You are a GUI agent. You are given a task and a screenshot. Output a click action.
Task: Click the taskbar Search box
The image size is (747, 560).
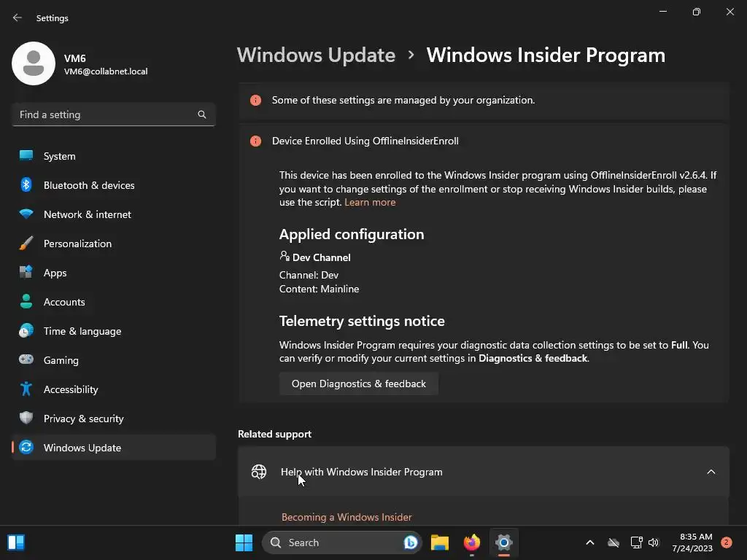tap(341, 542)
